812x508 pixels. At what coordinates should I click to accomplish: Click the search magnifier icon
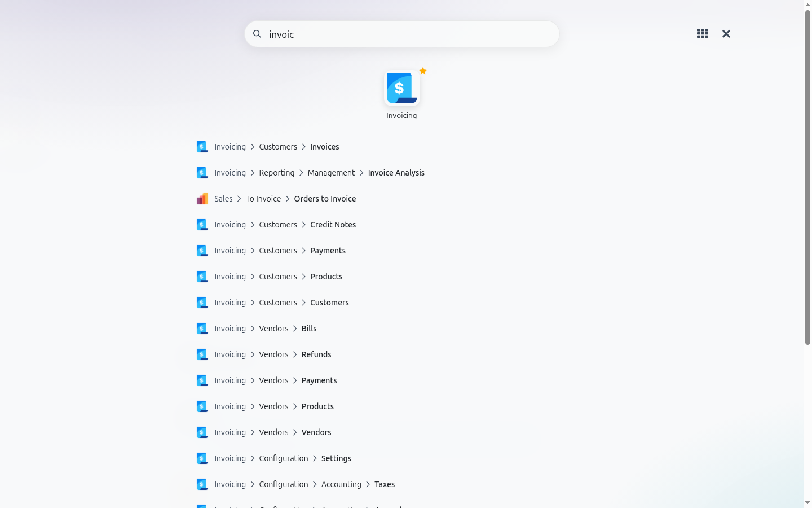pyautogui.click(x=257, y=34)
